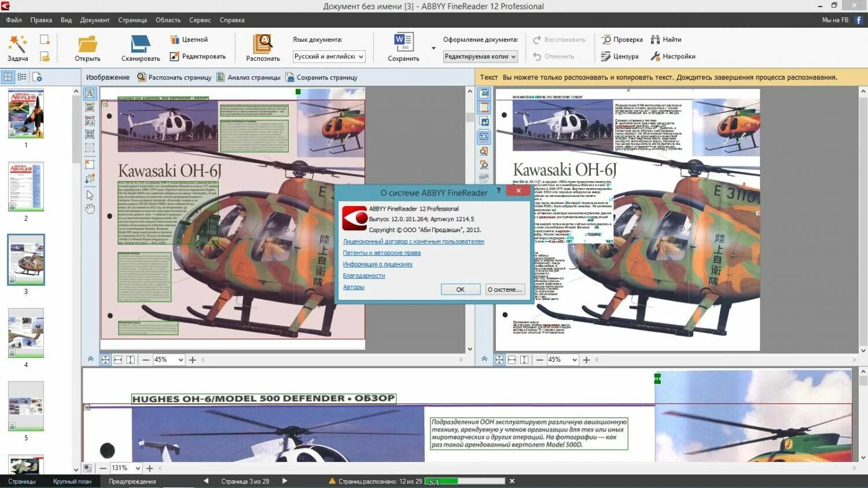
Task: Toggle headers and footers icon in text panel
Action: 484,108
